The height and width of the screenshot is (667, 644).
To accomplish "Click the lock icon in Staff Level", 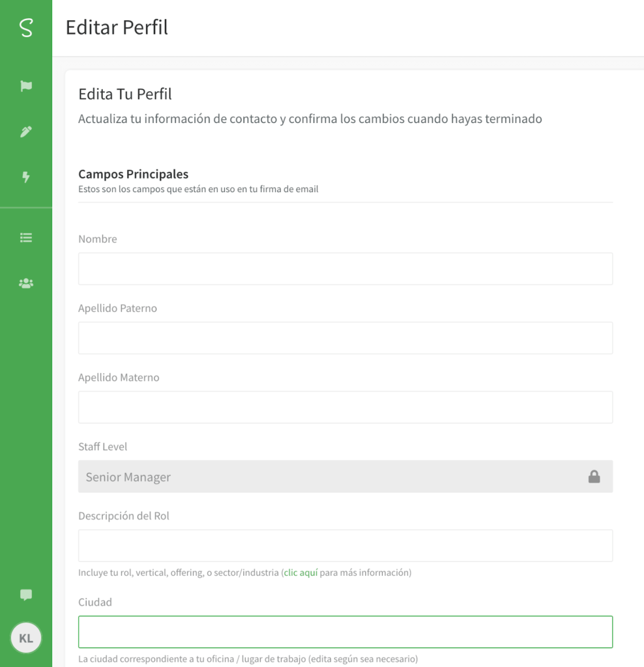I will coord(594,476).
